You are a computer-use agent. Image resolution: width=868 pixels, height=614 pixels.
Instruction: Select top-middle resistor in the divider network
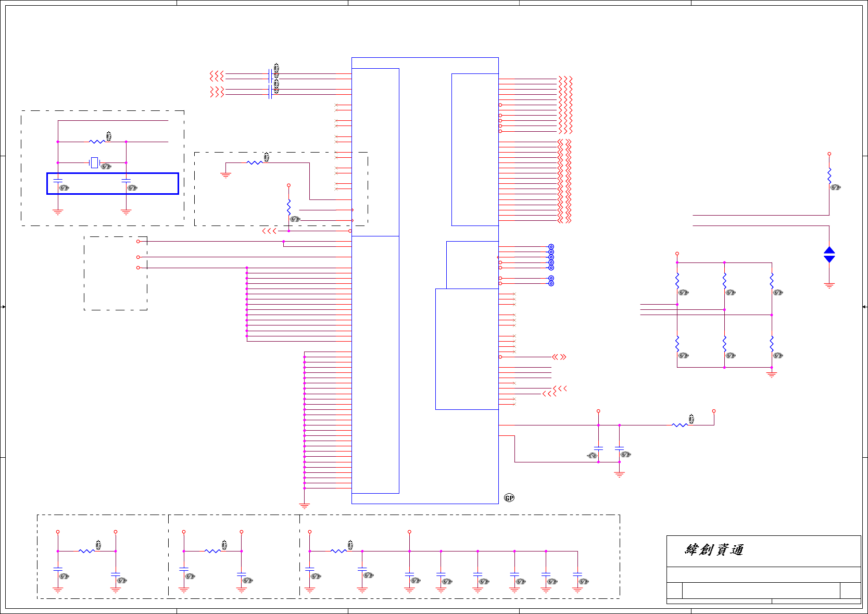pos(724,281)
